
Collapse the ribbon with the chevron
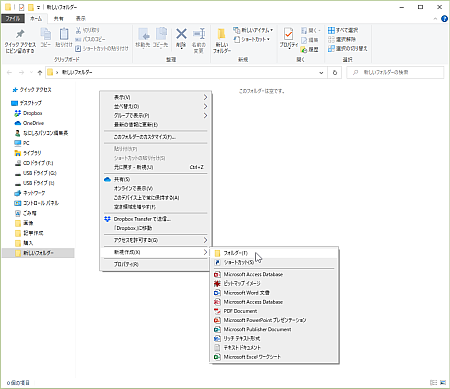point(435,19)
